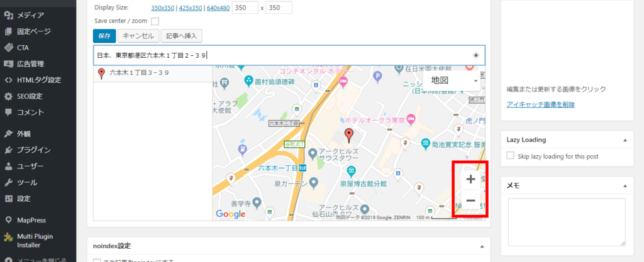Collapse the Lazy Loading panel

(x=625, y=140)
